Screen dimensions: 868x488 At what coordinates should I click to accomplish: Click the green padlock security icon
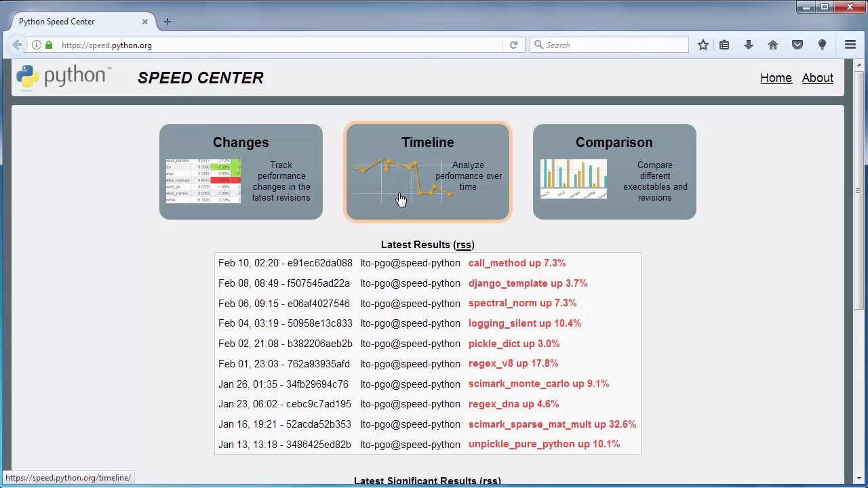49,45
